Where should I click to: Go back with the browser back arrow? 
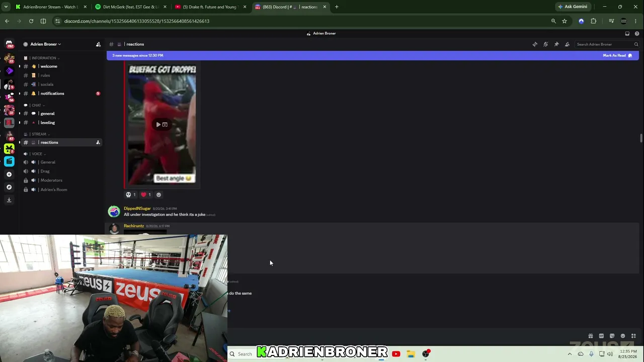(x=7, y=21)
